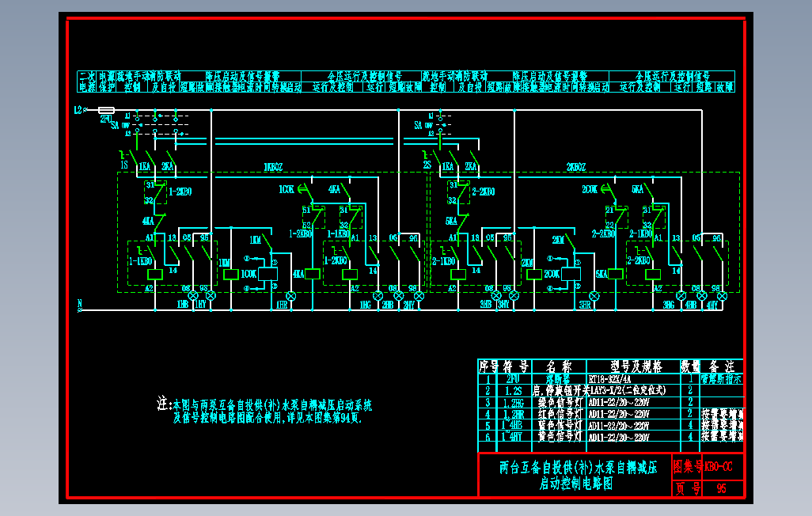Click the 备注 column header
This screenshot has width=812, height=516.
(x=722, y=366)
